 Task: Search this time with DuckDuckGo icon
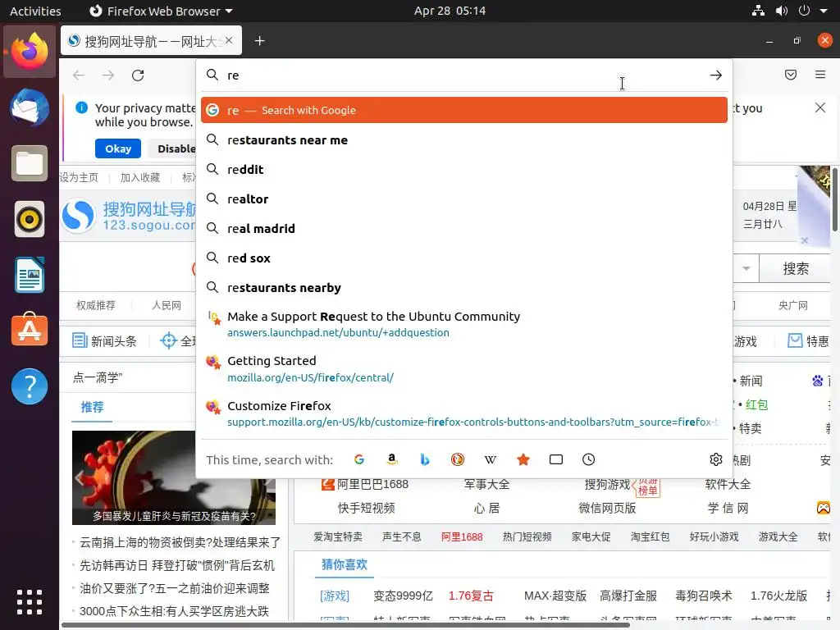[458, 459]
